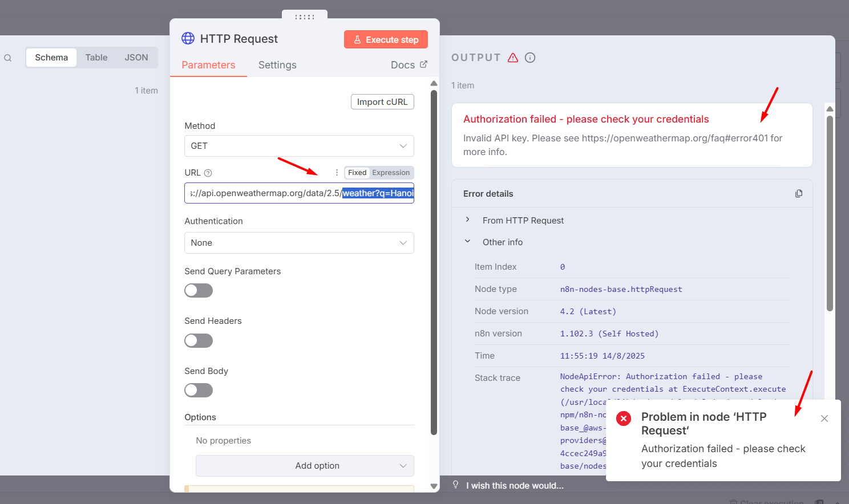Switch URL mode to Expression
Image resolution: width=849 pixels, height=504 pixels.
click(x=391, y=173)
